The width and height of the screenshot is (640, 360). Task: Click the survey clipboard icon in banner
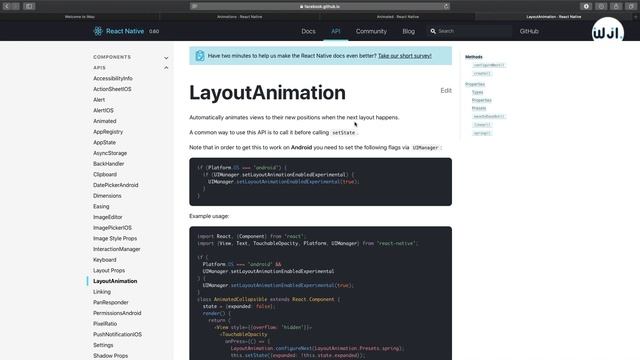coord(200,56)
